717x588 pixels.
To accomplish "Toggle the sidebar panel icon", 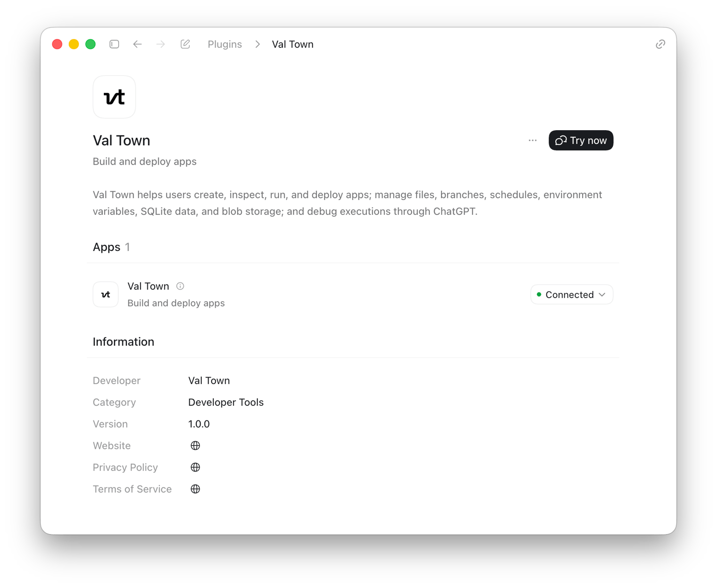I will [114, 44].
